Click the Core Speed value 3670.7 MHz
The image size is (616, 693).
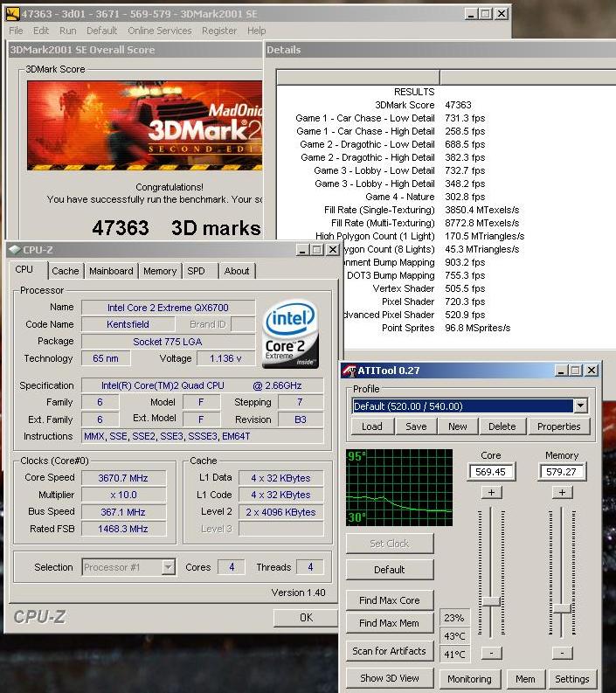pos(123,478)
